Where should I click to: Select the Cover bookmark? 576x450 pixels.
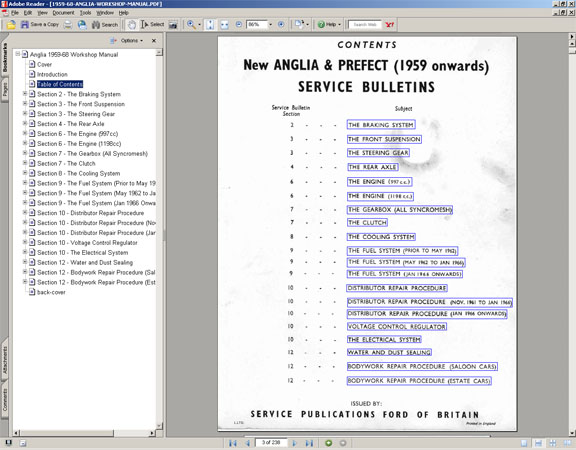[44, 64]
